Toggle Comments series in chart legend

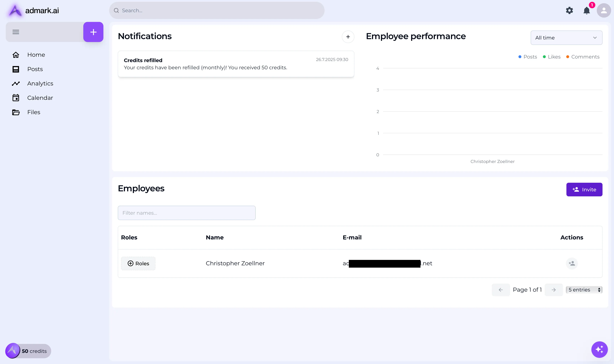583,57
